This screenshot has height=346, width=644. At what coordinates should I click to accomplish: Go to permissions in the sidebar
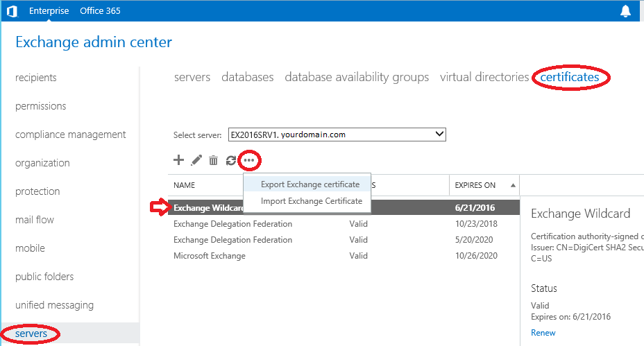pos(40,106)
